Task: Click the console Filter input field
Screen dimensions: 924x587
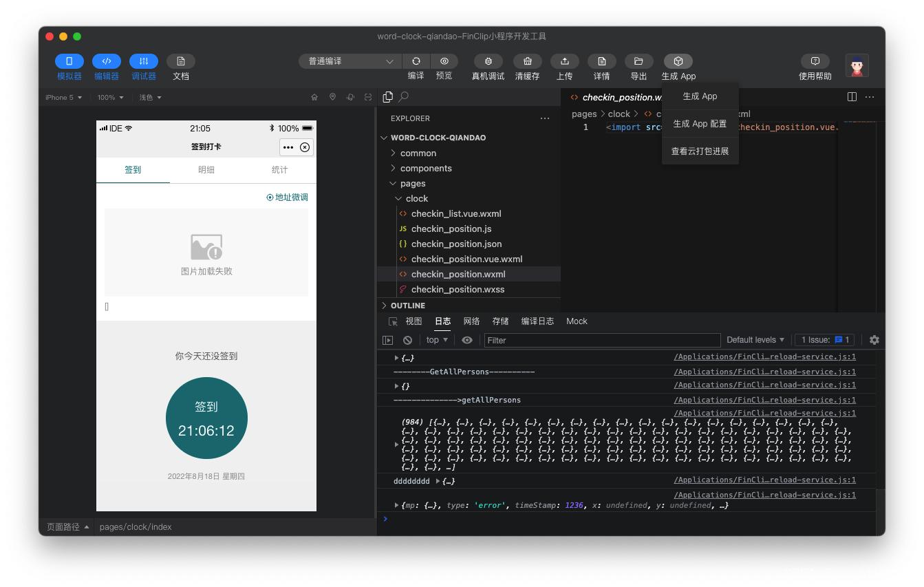Action: (x=603, y=340)
